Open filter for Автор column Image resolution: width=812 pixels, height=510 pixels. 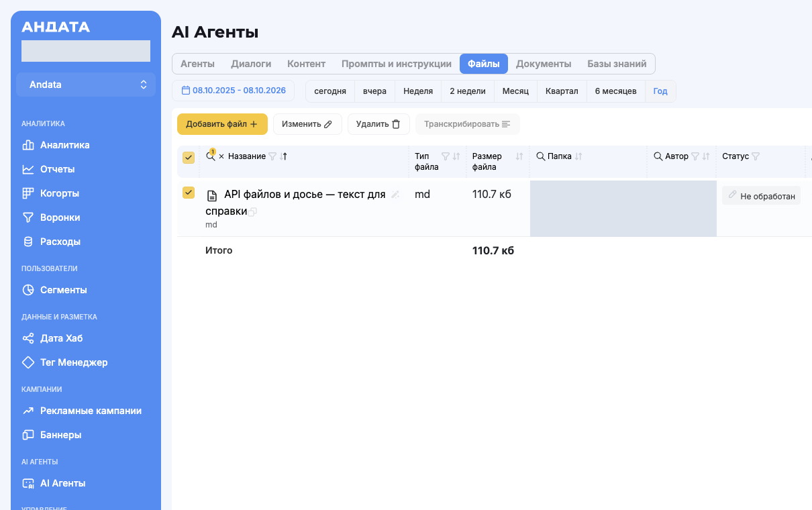coord(695,156)
